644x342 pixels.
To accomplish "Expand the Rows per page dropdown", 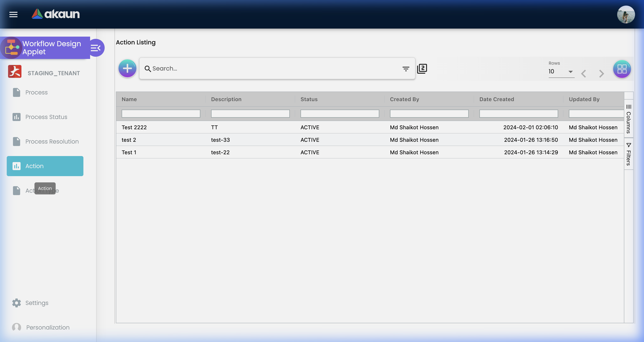I will click(x=561, y=72).
